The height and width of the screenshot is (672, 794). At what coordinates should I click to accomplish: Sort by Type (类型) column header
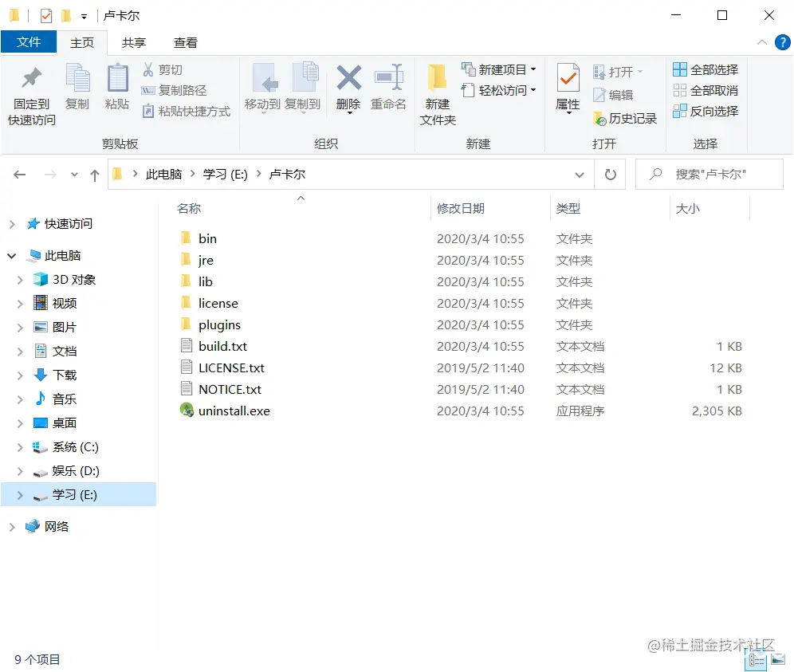pyautogui.click(x=568, y=208)
